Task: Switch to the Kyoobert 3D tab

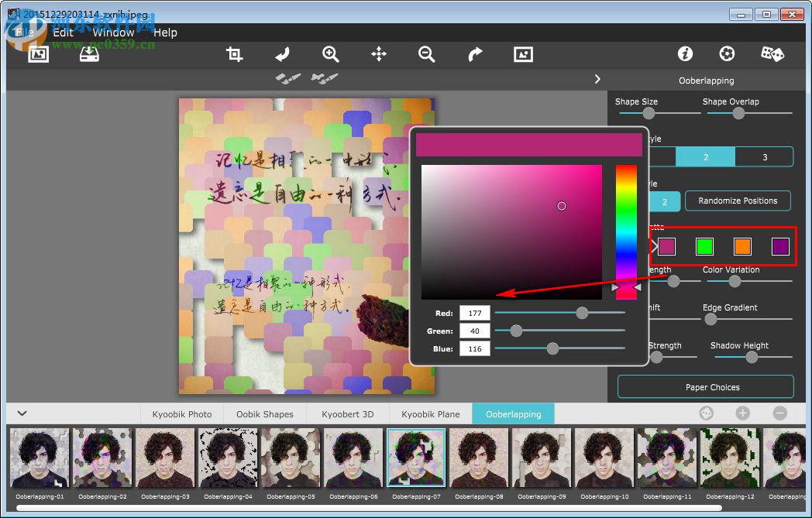Action: [x=348, y=413]
